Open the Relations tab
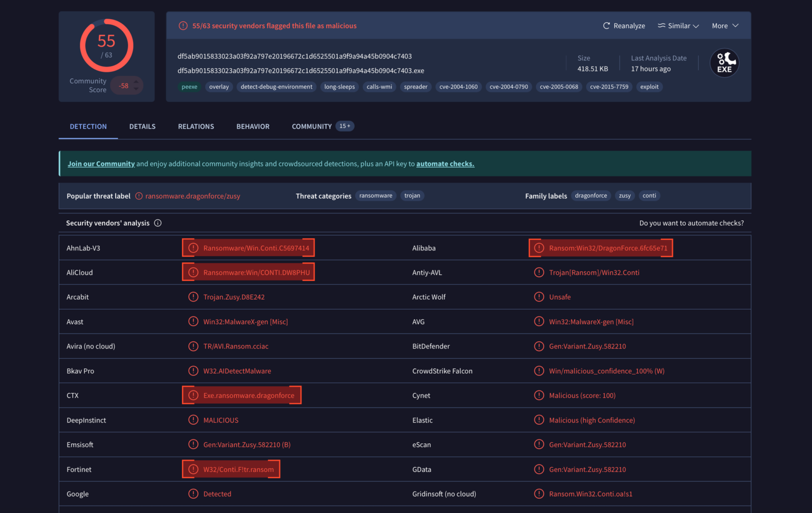The image size is (812, 513). click(196, 126)
